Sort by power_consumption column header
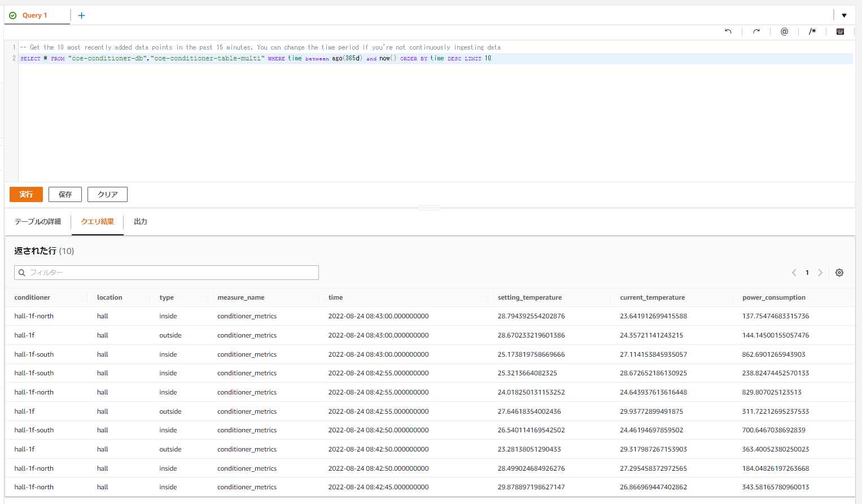The width and height of the screenshot is (862, 504). 774,297
